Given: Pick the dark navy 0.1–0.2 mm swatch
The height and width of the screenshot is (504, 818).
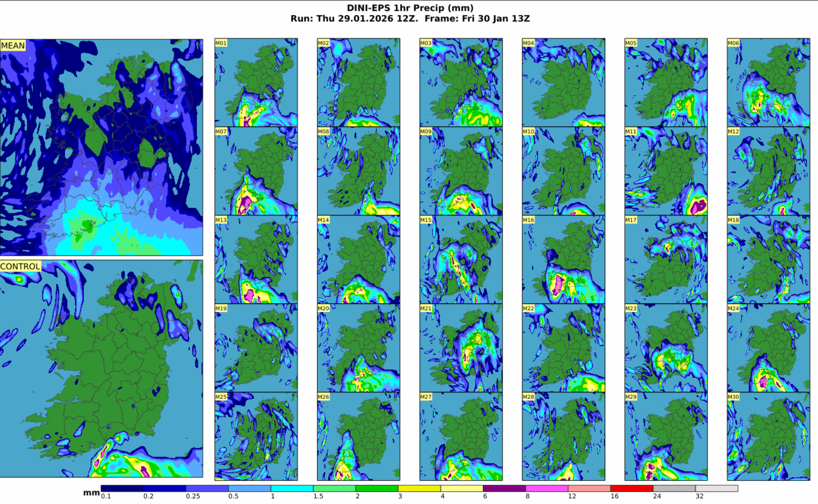Looking at the screenshot, I should 122,489.
